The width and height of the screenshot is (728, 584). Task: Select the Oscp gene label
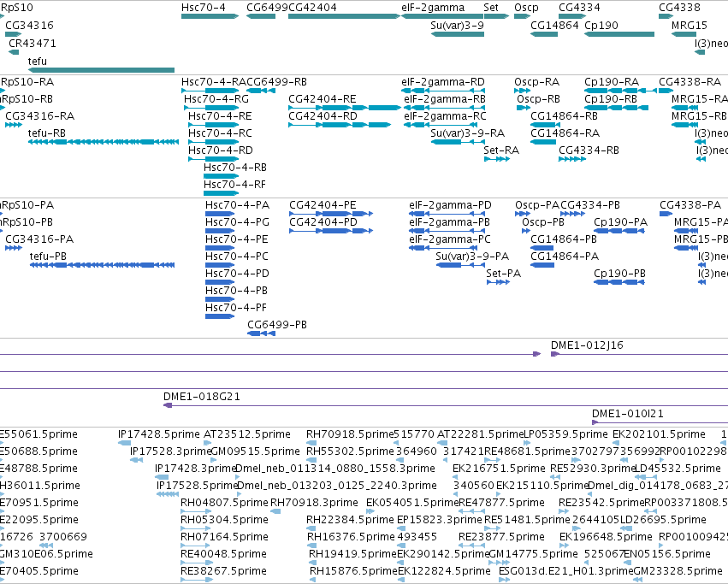pos(526,8)
